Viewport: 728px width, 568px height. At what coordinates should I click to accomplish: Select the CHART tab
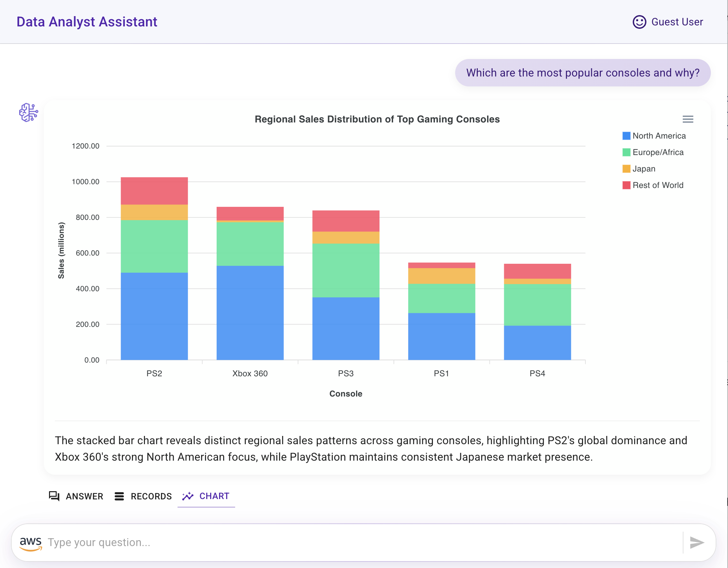coord(206,496)
